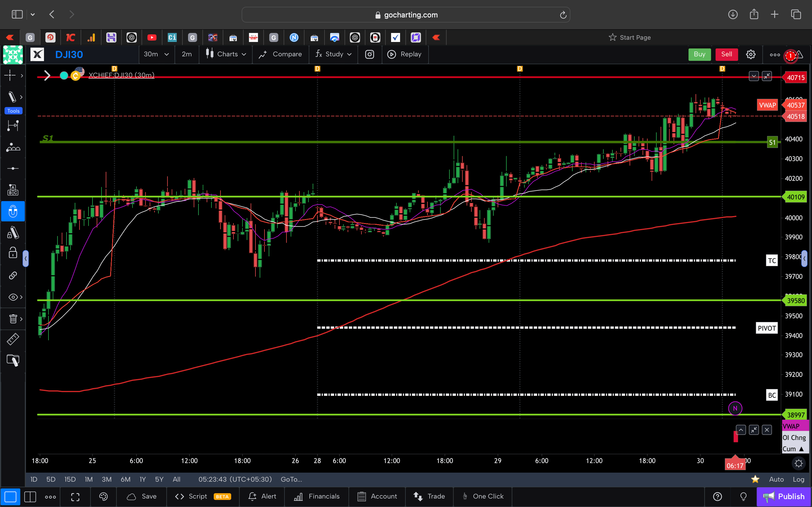Viewport: 812px width, 507px height.
Task: Open the text annotation ABC tool
Action: click(13, 189)
